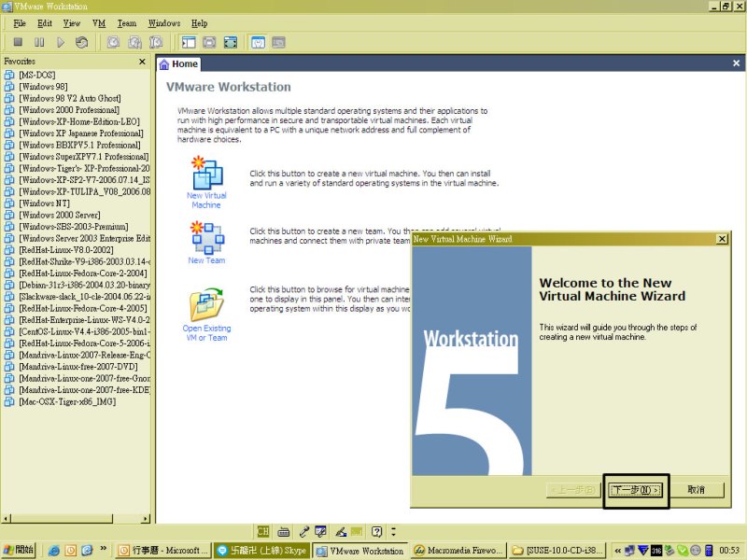Open SUSE-10.0-CD folder taskbar button

(557, 551)
